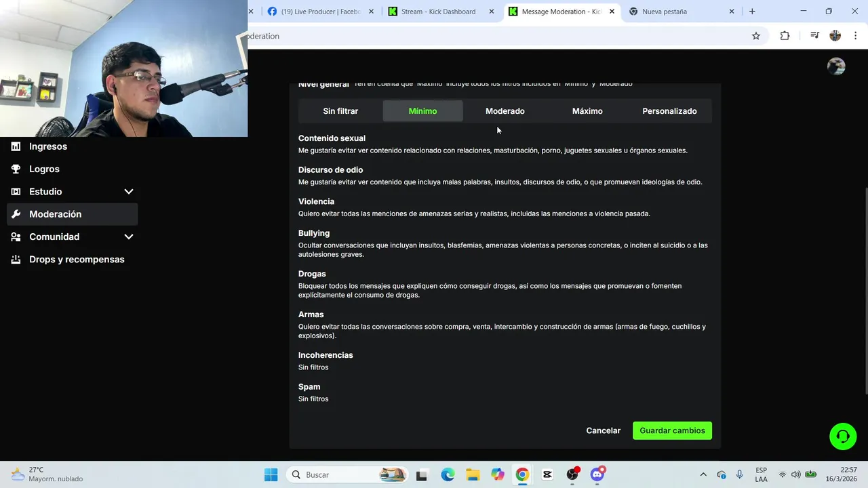Open a new browser tab with plus
This screenshot has width=868, height=488.
[752, 12]
